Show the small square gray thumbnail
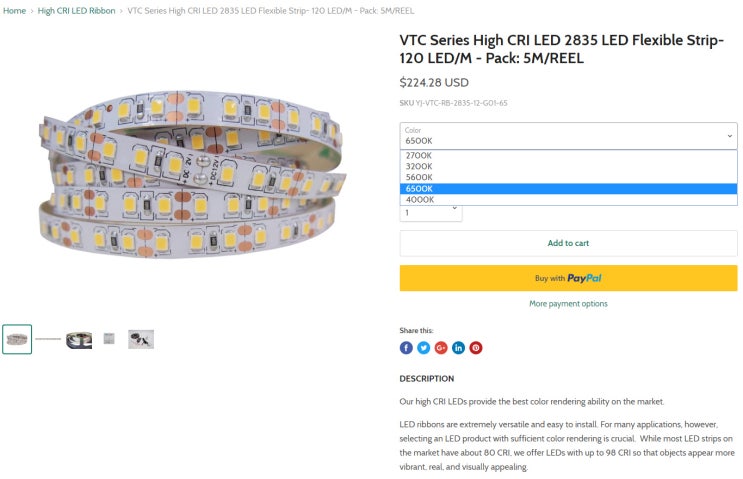Image resolution: width=743 pixels, height=479 pixels. (109, 339)
